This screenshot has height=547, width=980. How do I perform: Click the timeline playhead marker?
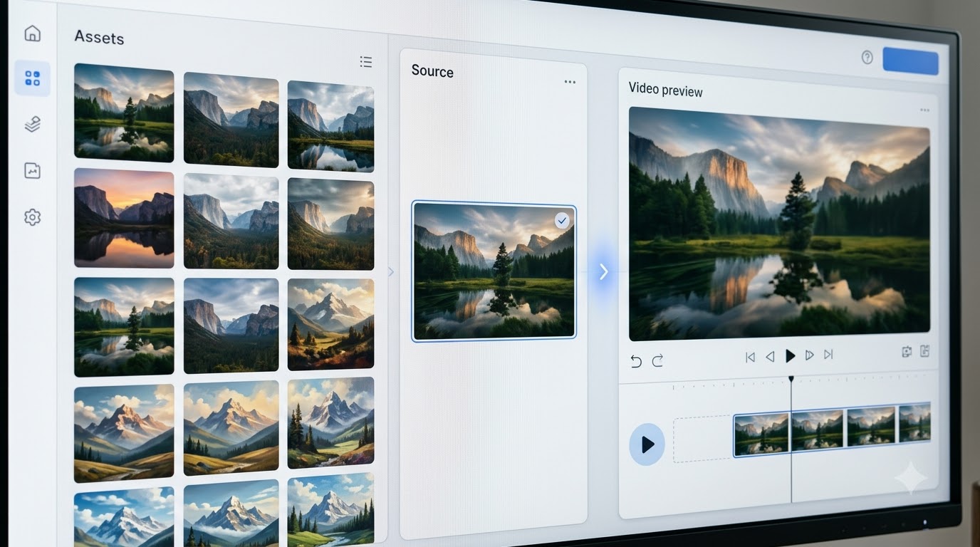point(791,379)
